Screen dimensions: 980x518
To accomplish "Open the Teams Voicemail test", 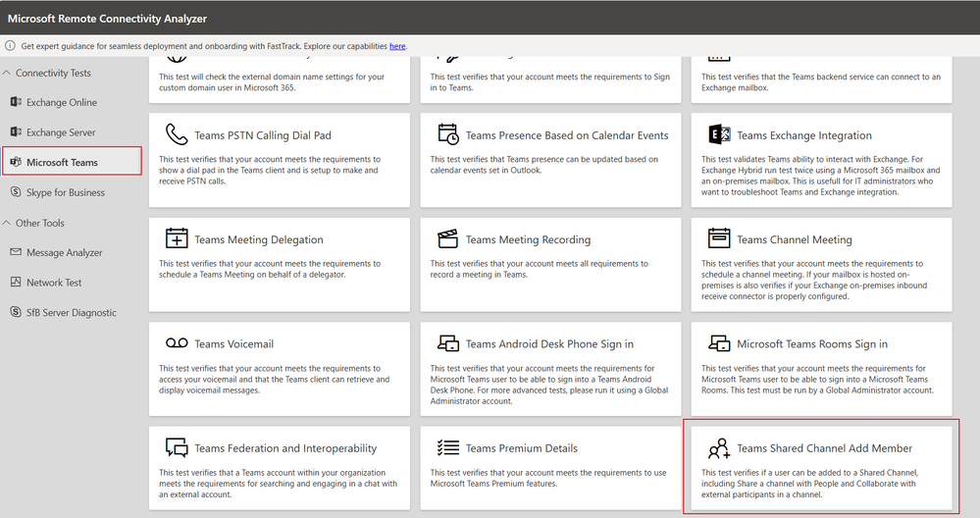I will 280,369.
